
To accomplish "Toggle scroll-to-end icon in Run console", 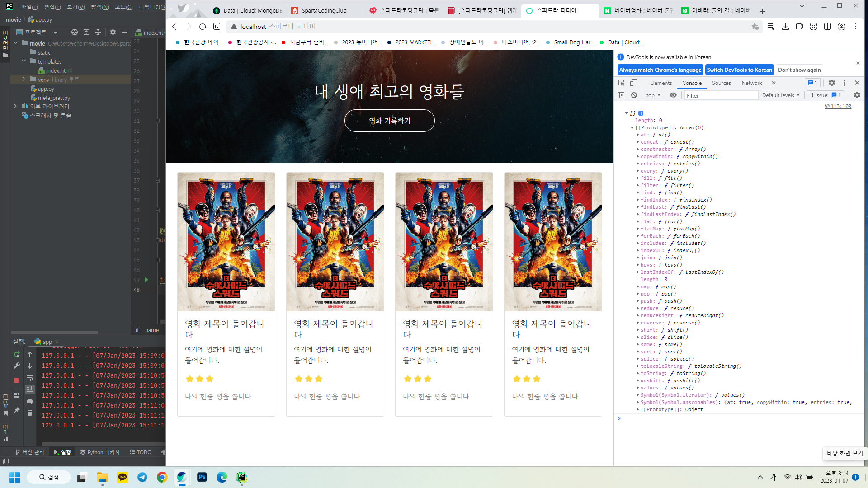I will [30, 389].
